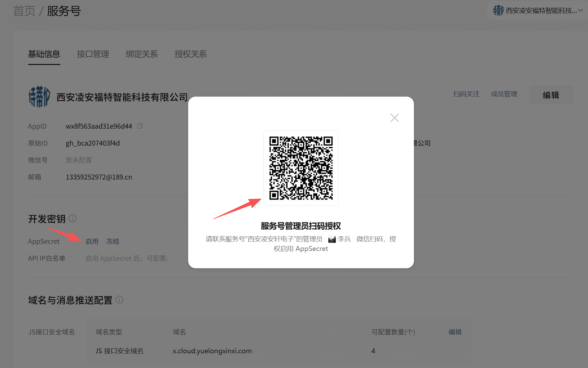Click 启用 for AppSecret
Image resolution: width=588 pixels, height=368 pixels.
[x=92, y=241]
